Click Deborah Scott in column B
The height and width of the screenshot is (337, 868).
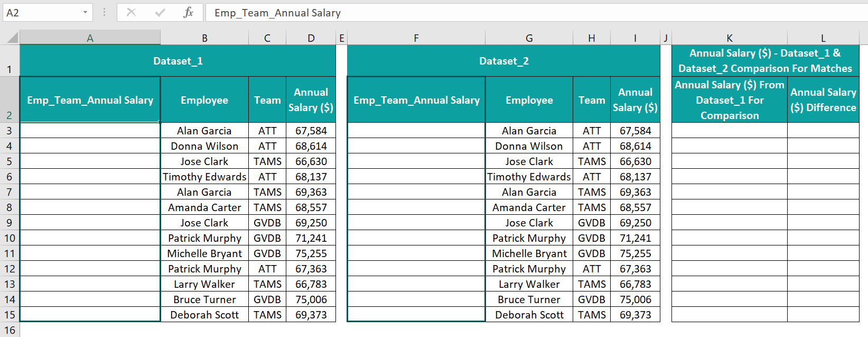tap(204, 315)
